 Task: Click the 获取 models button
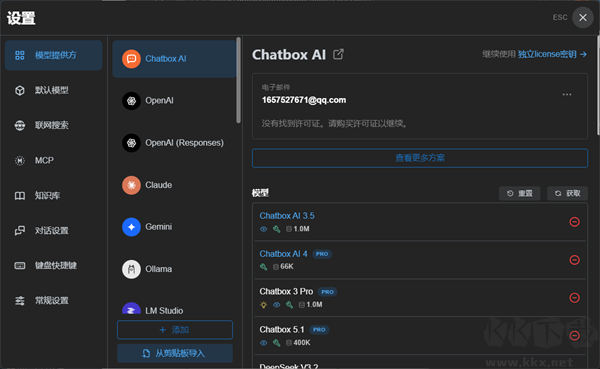tap(567, 193)
